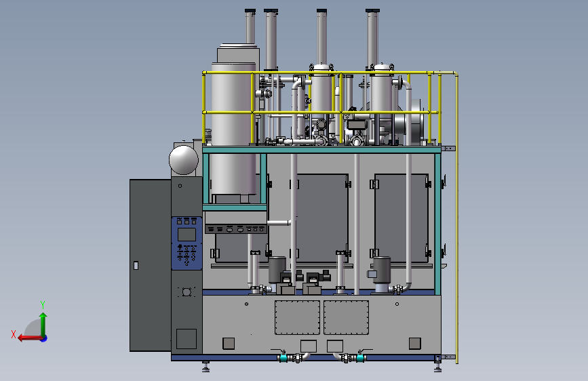The width and height of the screenshot is (588, 381).
Task: Select the tall yellow vertical pipe on the right
Action: (456, 218)
